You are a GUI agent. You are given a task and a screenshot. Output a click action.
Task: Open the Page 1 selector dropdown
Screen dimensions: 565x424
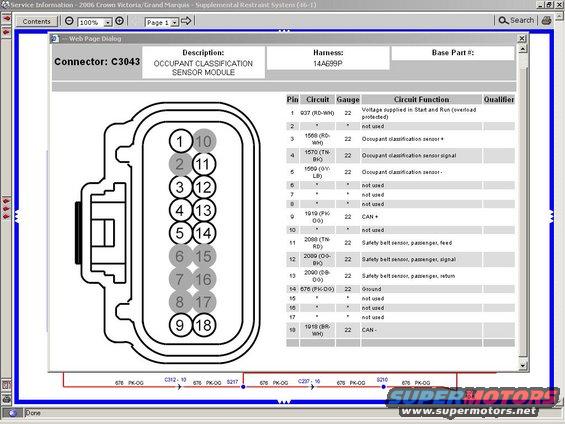point(174,22)
